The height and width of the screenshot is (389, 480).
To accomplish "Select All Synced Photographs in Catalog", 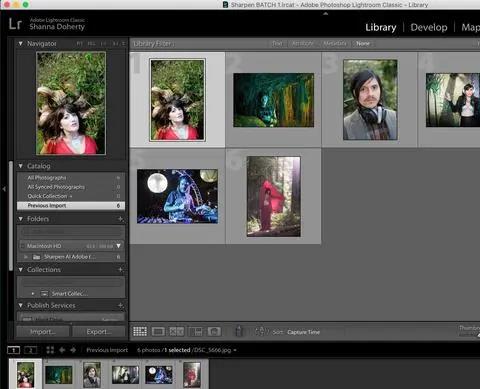I will (71, 187).
